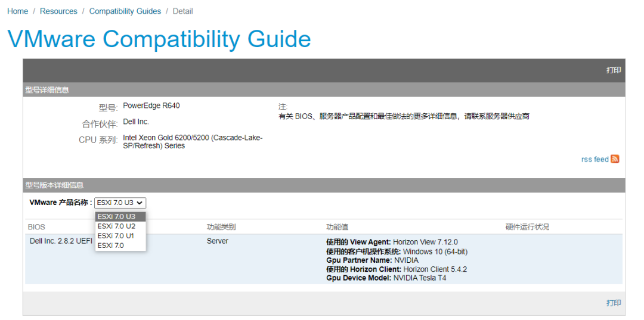Click the 硬件运行状况 column header
This screenshot has height=320, width=644.
(x=527, y=227)
